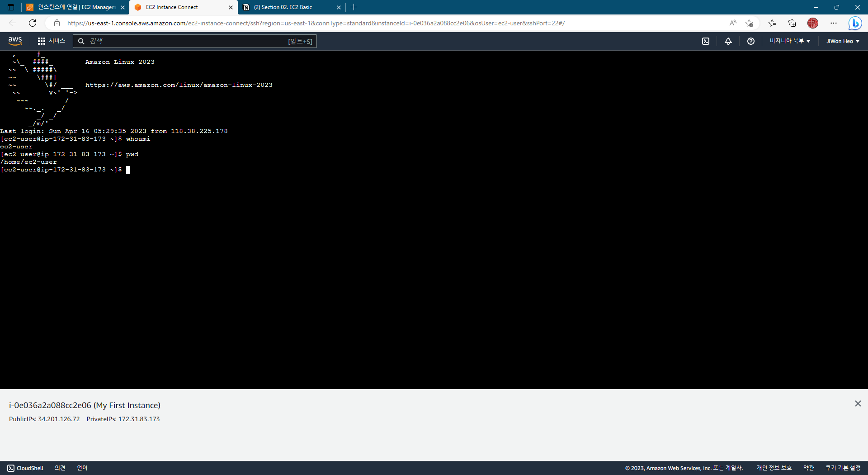Viewport: 868px width, 475px height.
Task: Open browser collections
Action: [x=792, y=23]
